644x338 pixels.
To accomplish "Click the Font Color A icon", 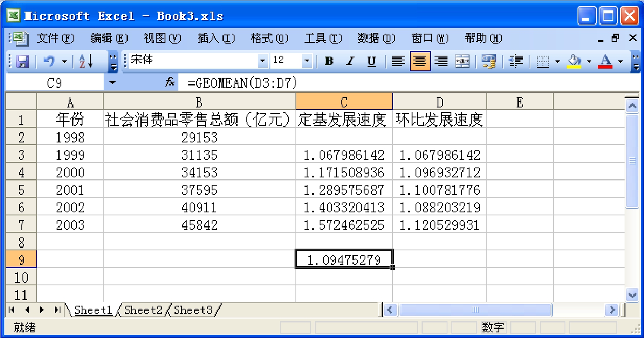I will (606, 62).
